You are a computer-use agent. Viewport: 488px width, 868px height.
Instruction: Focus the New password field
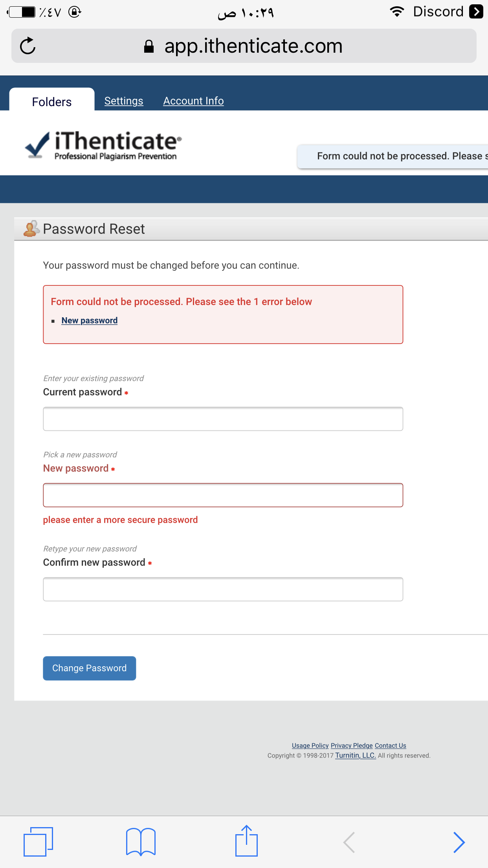pos(223,495)
